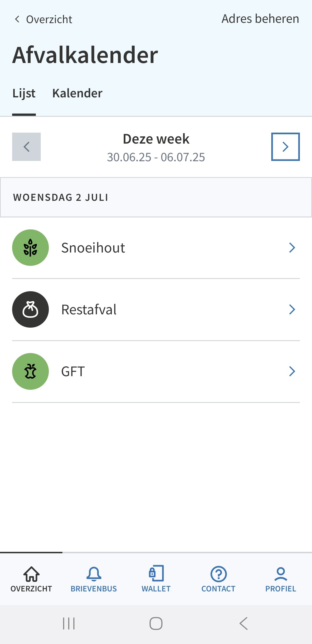Expand GFT details chevron
Viewport: 312px width, 644px height.
(x=292, y=371)
